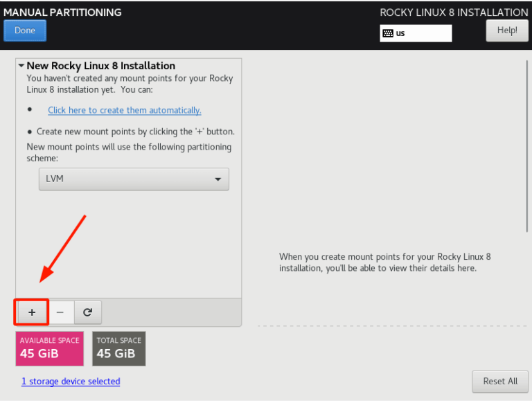Click the 'view their details here' message
This screenshot has width=532, height=401.
(x=385, y=262)
